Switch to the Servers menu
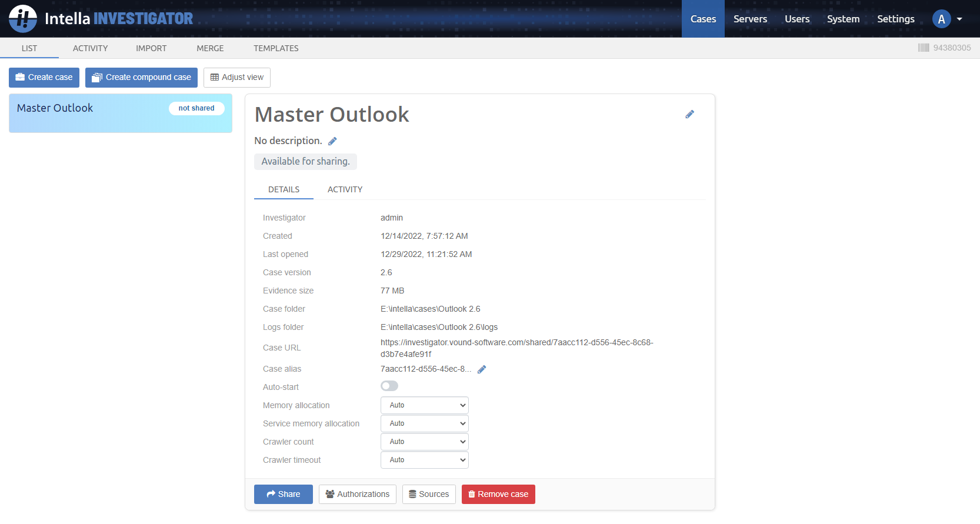The height and width of the screenshot is (524, 980). [x=750, y=19]
